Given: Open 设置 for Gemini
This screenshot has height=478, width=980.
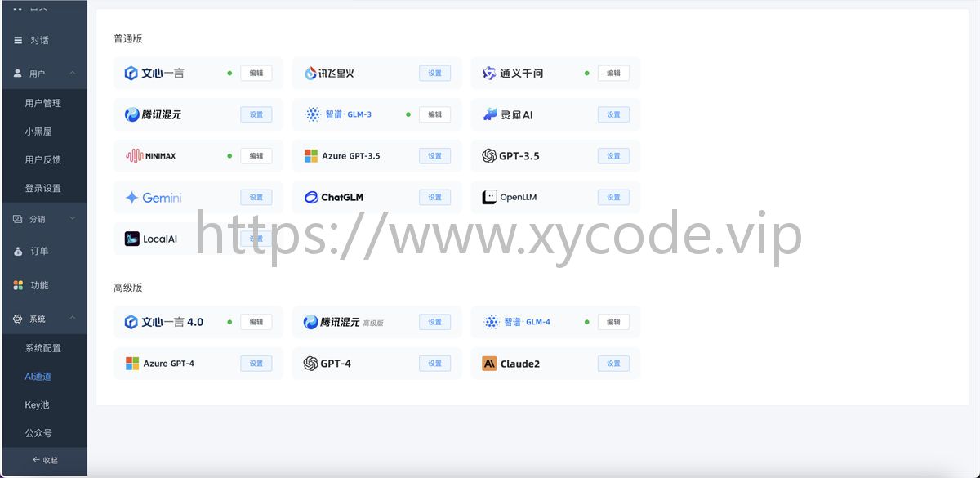Looking at the screenshot, I should tap(256, 198).
